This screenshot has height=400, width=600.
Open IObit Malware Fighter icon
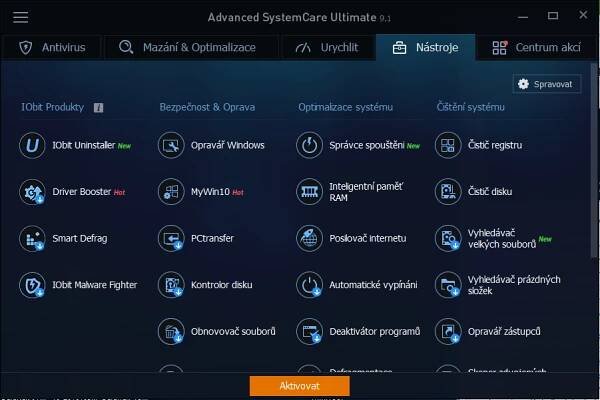coord(32,285)
